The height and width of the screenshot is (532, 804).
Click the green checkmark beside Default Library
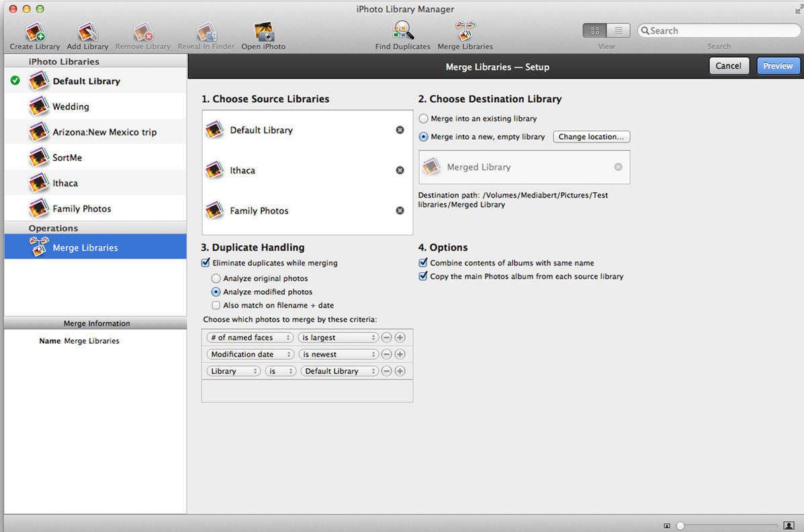click(15, 81)
